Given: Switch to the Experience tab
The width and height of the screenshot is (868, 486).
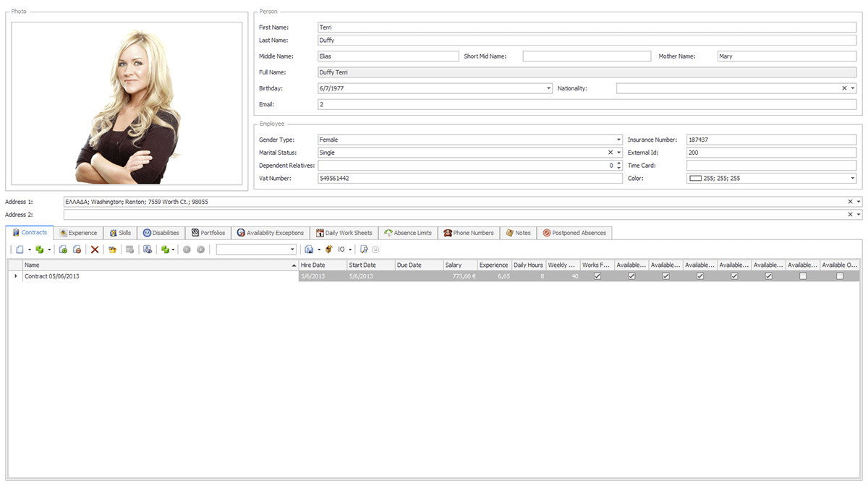Looking at the screenshot, I should pos(78,233).
